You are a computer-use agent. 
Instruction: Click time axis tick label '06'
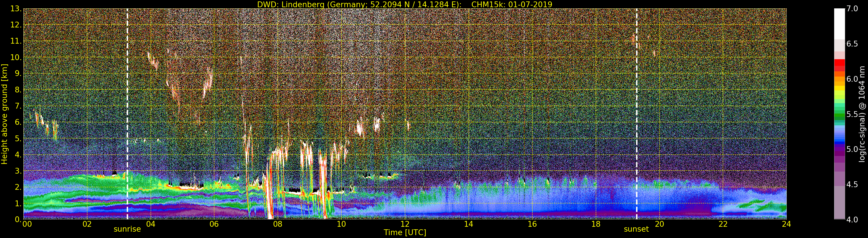214,224
